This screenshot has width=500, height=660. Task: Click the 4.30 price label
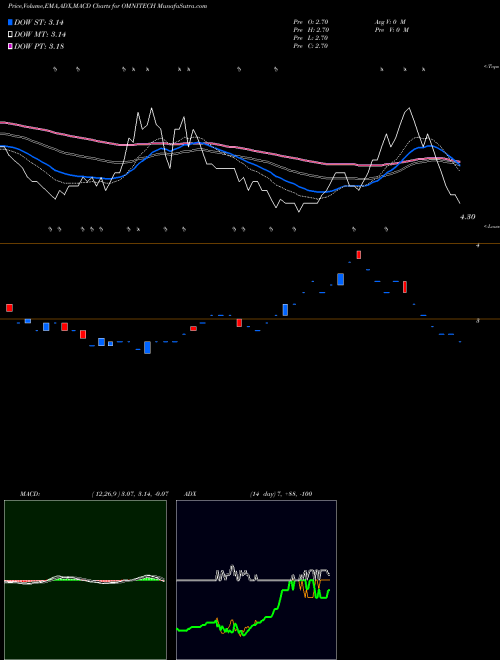(468, 217)
